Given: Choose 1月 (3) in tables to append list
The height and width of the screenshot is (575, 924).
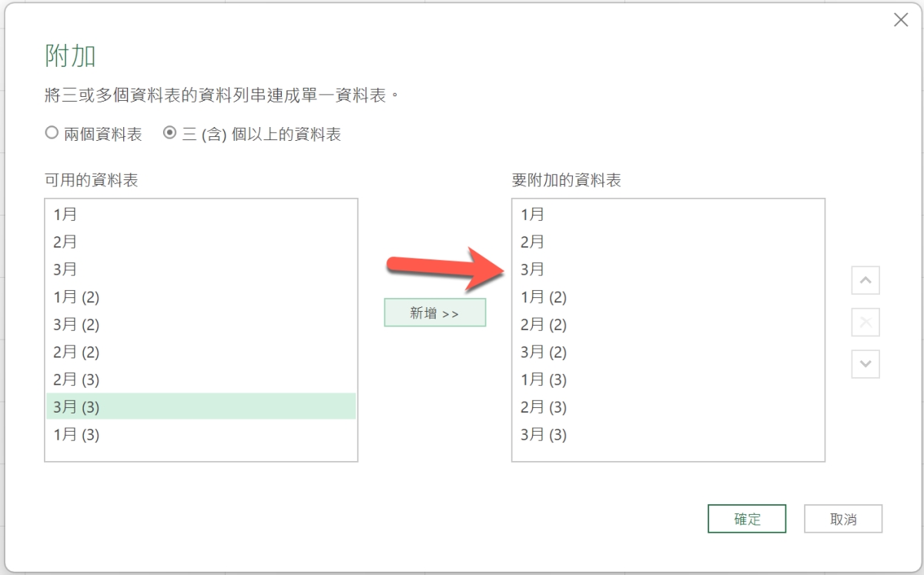Looking at the screenshot, I should click(x=543, y=379).
